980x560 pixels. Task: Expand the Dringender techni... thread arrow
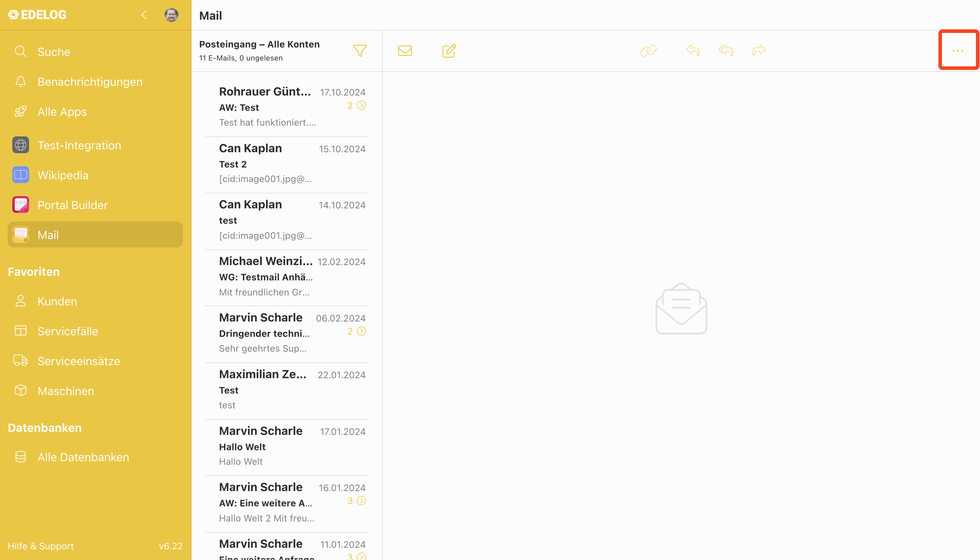point(361,331)
